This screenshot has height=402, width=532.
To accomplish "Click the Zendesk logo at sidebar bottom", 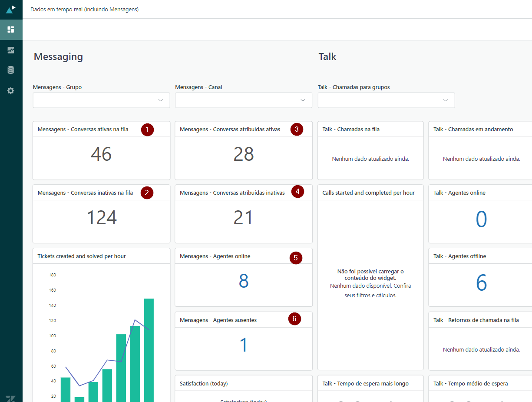I will click(x=11, y=398).
